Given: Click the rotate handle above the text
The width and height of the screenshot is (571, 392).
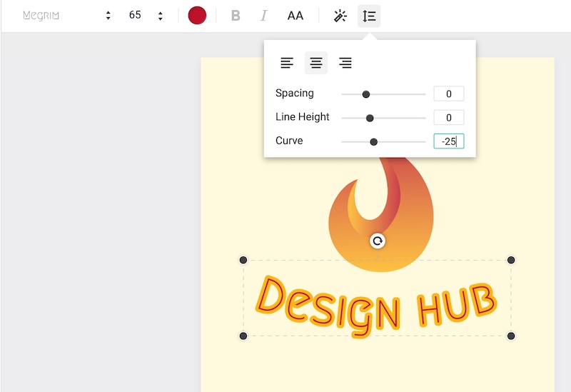Looking at the screenshot, I should (x=378, y=241).
